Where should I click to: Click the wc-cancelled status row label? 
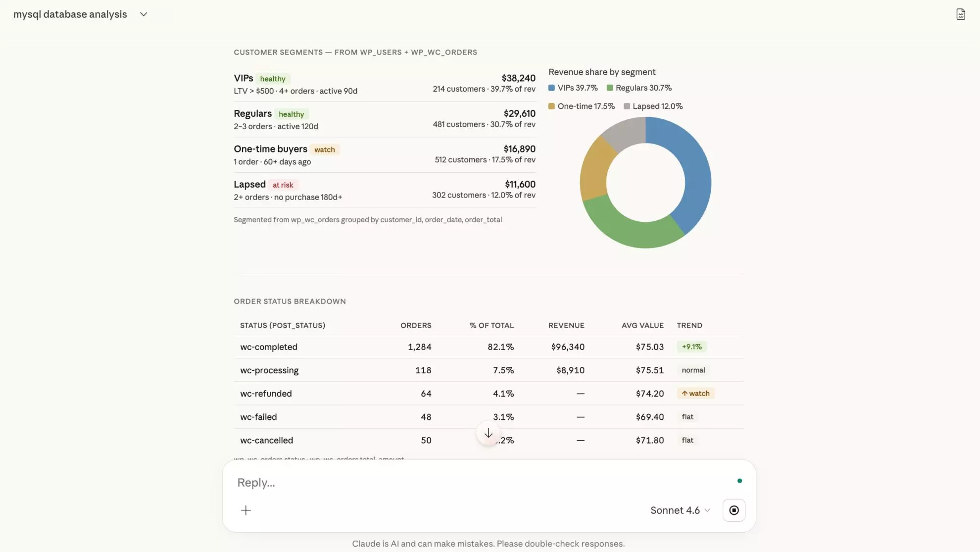[266, 440]
